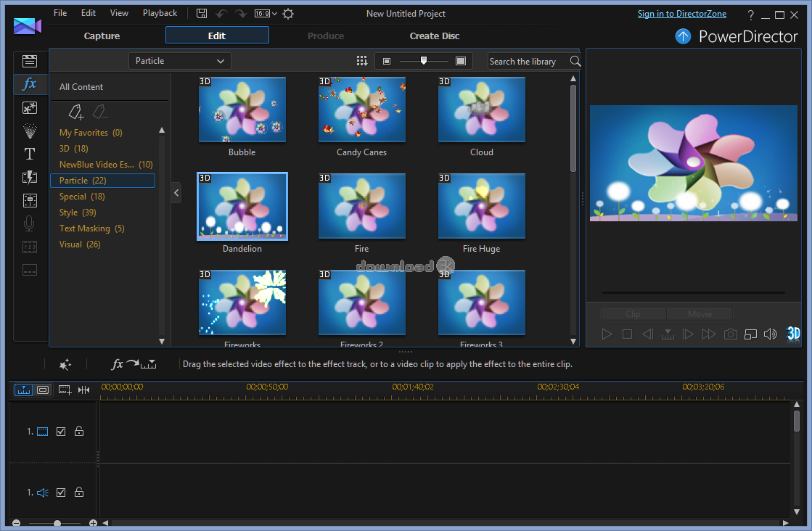Select the Style (39) category
This screenshot has width=812, height=531.
click(x=78, y=213)
